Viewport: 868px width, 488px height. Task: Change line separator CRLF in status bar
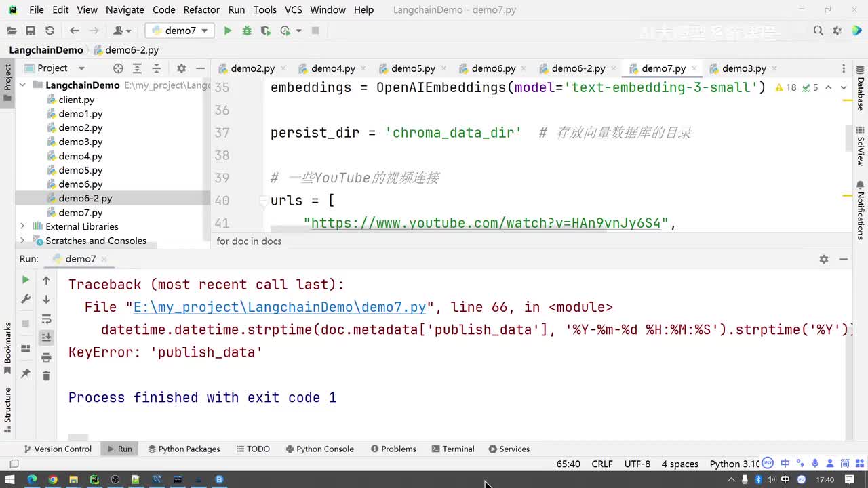point(602,464)
